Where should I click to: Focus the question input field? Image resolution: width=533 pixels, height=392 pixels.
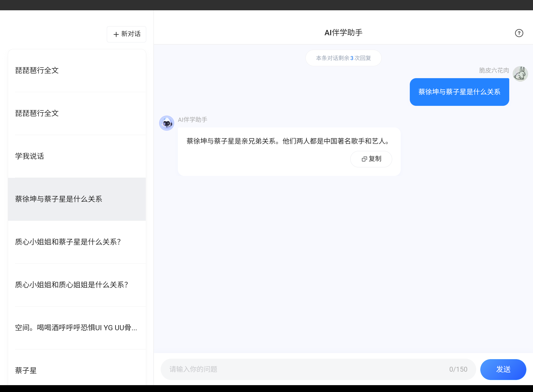click(x=306, y=369)
